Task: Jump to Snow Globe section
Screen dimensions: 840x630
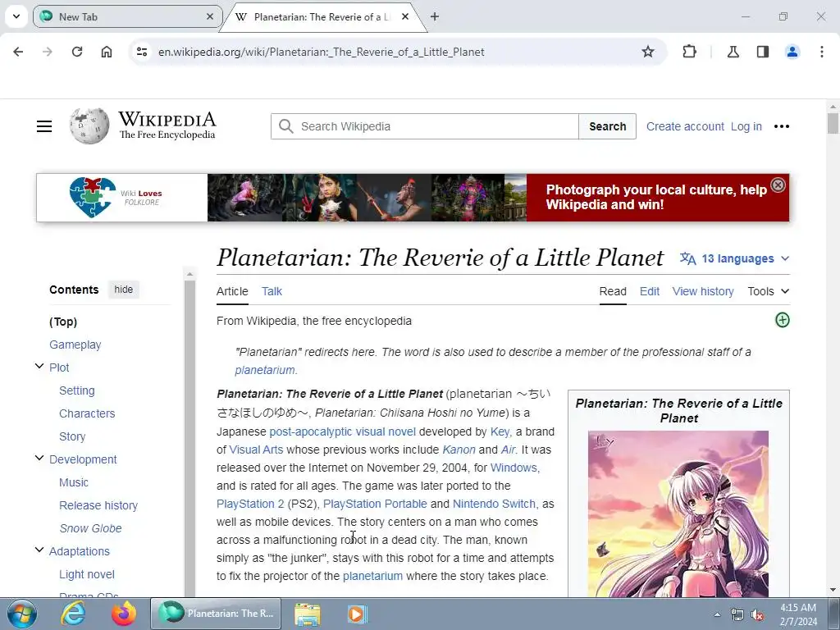Action: point(90,528)
